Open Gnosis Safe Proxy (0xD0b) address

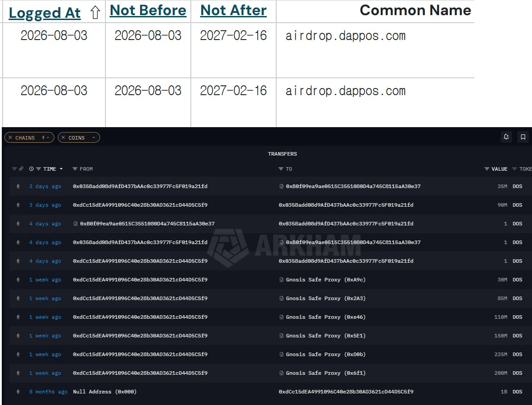point(326,354)
